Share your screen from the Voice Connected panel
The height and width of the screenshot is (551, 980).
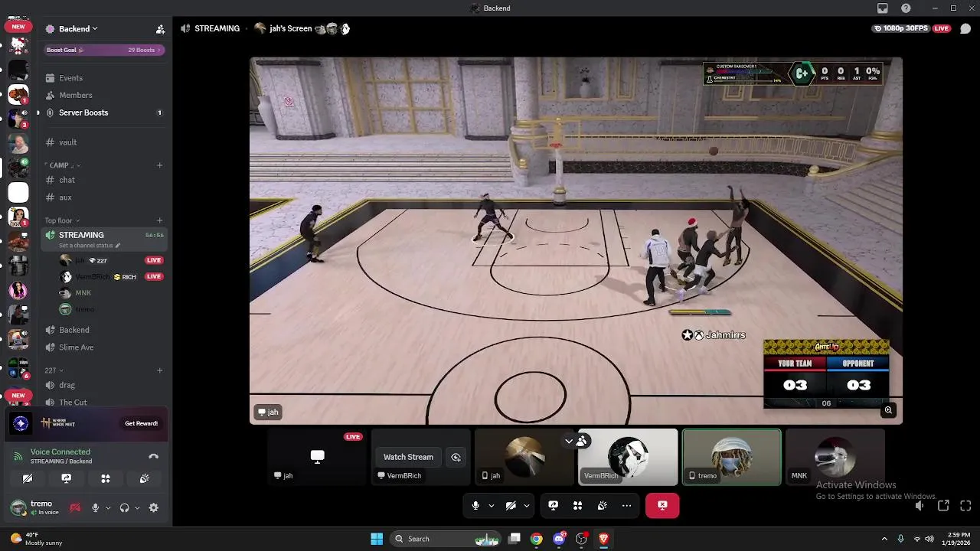pyautogui.click(x=67, y=478)
